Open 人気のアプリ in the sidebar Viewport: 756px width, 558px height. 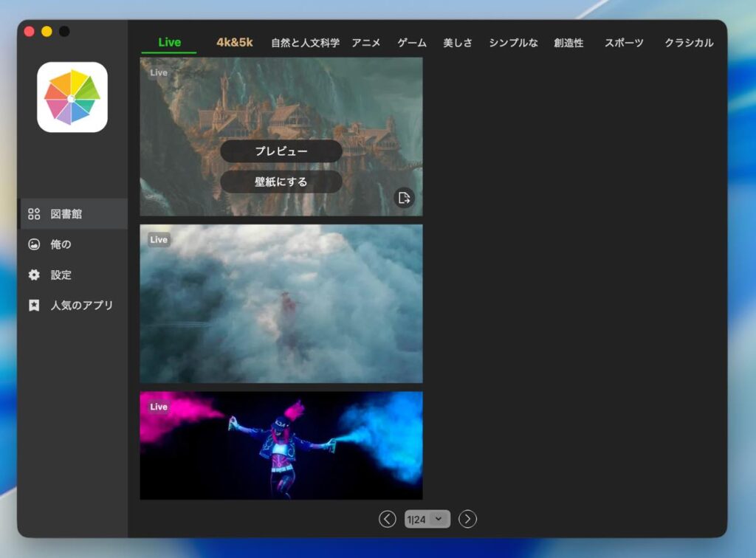(x=81, y=305)
